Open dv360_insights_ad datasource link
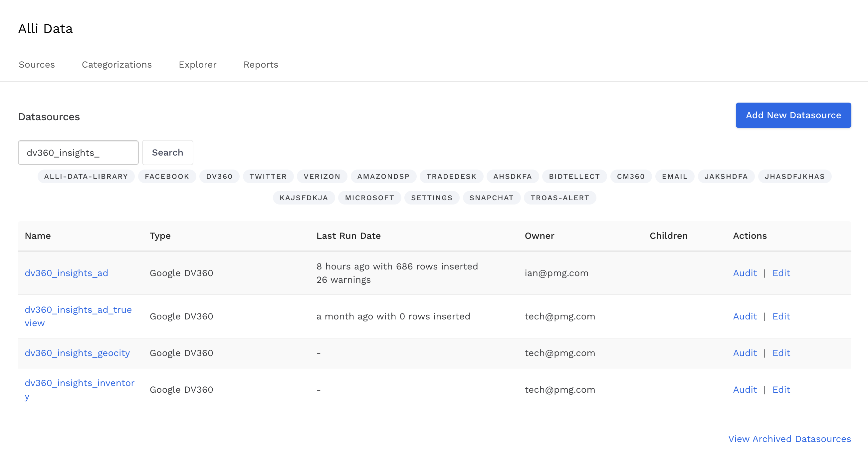The width and height of the screenshot is (868, 473). [x=66, y=273]
